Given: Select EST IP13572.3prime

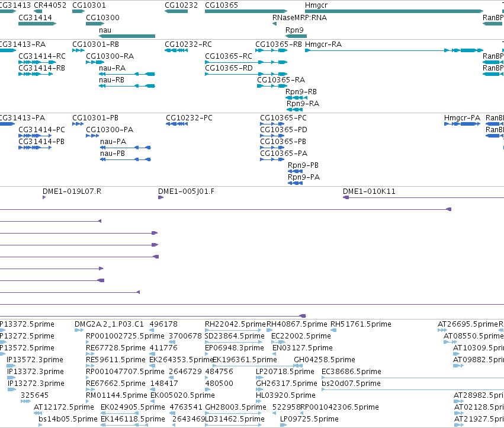Looking at the screenshot, I should (11, 366).
